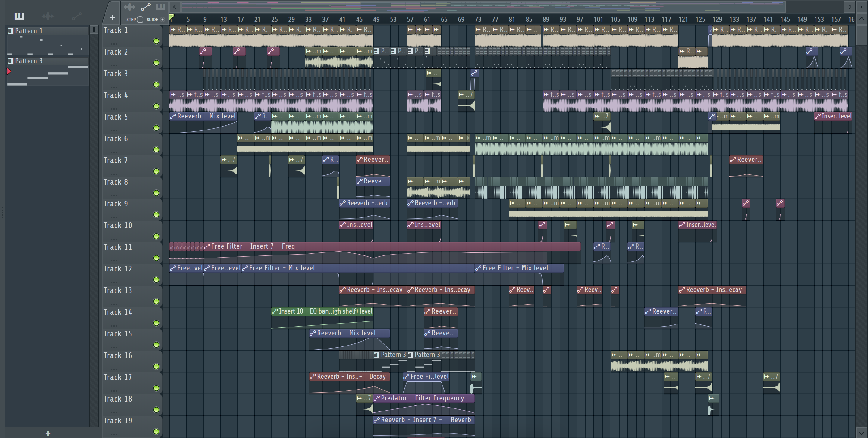Click the piano pattern icon above SLIDE
This screenshot has width=868, height=438.
[160, 6]
